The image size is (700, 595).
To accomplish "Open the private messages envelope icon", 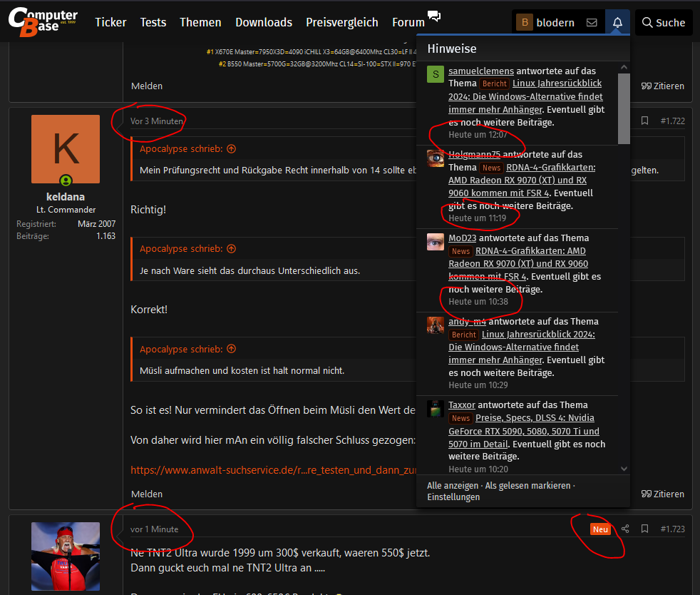I will coord(592,22).
